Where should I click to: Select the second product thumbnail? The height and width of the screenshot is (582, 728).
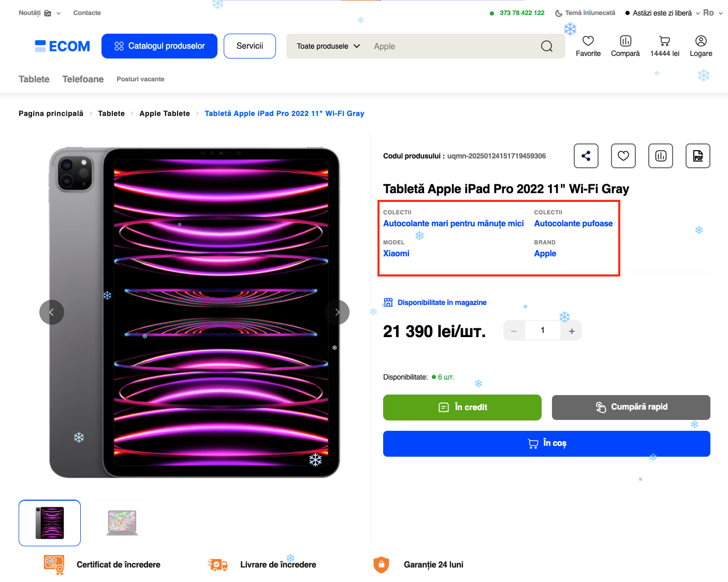tap(122, 523)
